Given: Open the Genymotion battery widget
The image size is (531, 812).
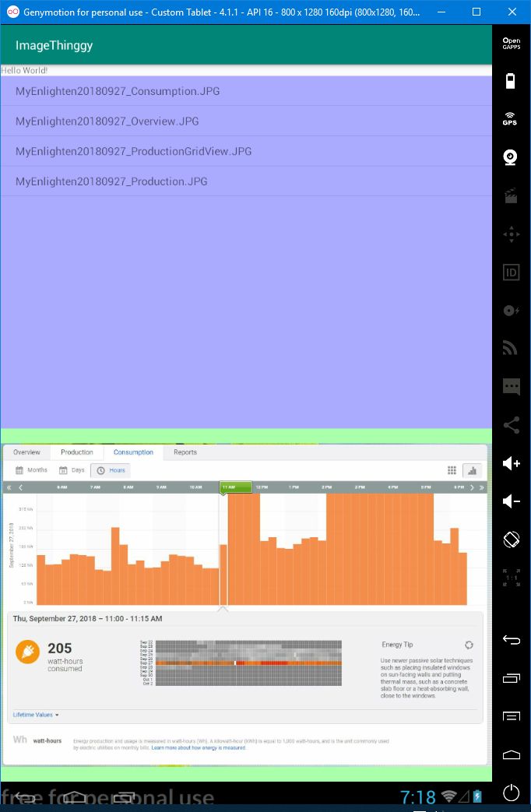Looking at the screenshot, I should (x=511, y=81).
